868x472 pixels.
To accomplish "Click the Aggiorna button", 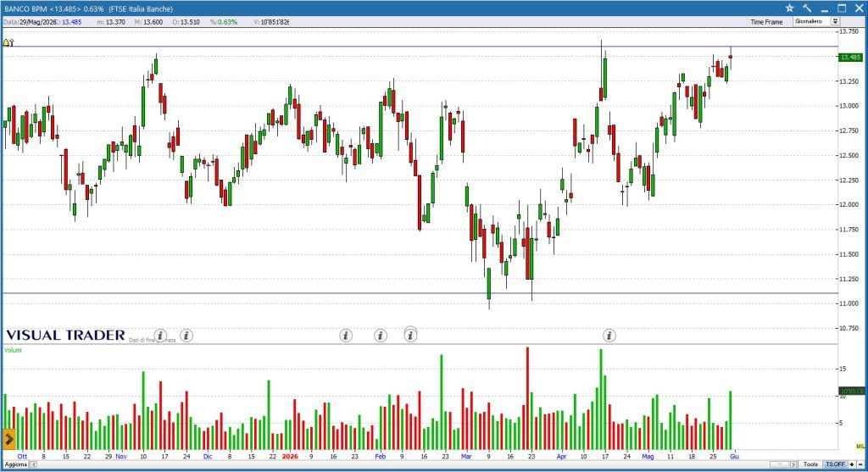I will 15,464.
